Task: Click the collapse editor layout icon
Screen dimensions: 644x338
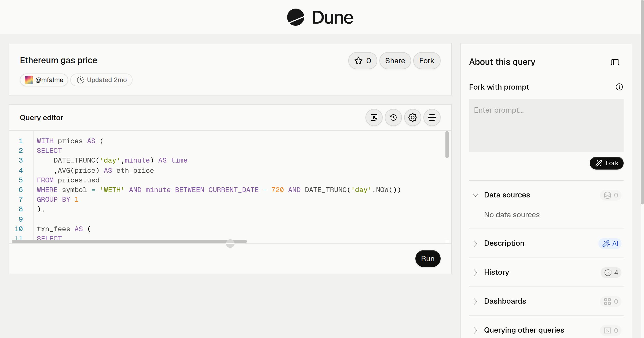Action: click(x=432, y=117)
